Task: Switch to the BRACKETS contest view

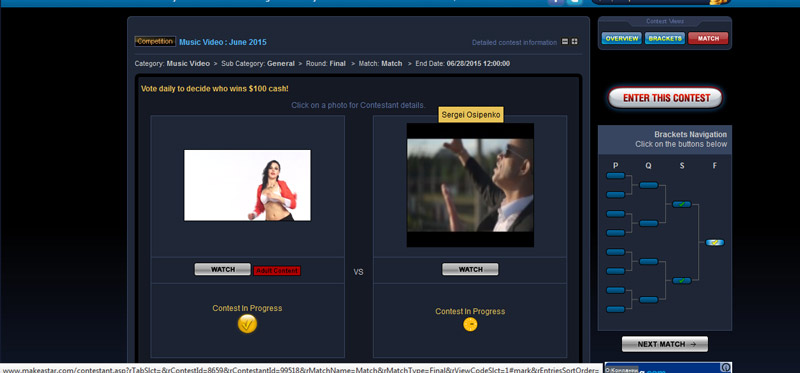Action: pyautogui.click(x=665, y=38)
